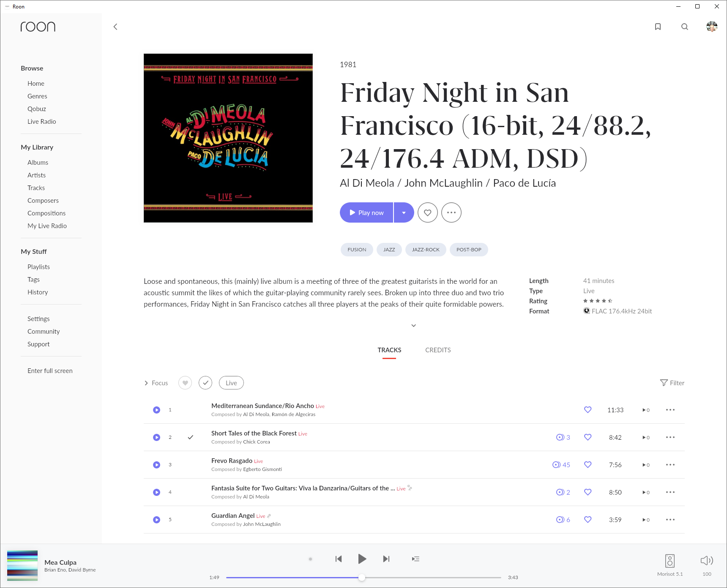Toggle the Live filter pill
Viewport: 727px width, 588px height.
click(x=231, y=383)
